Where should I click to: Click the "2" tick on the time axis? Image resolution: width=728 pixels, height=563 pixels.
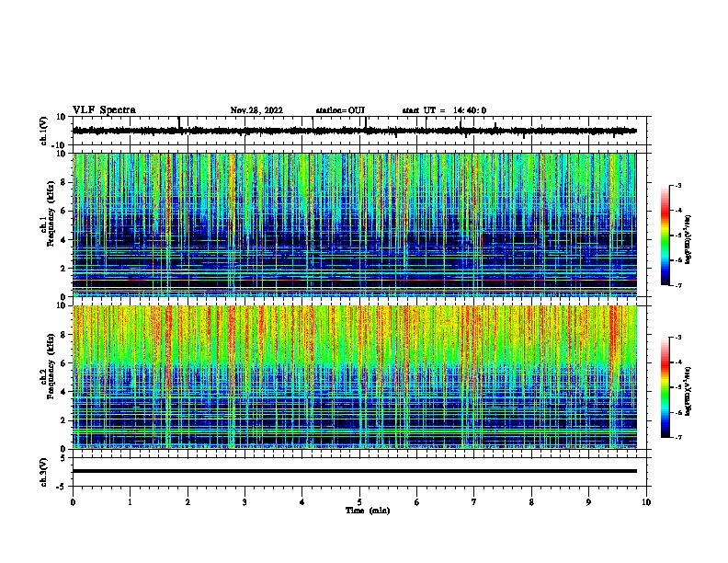click(x=188, y=502)
